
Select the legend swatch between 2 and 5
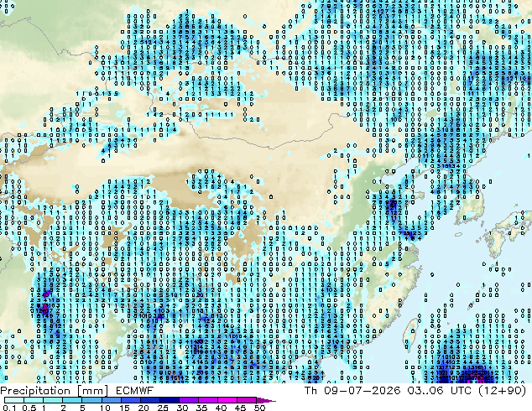point(72,400)
